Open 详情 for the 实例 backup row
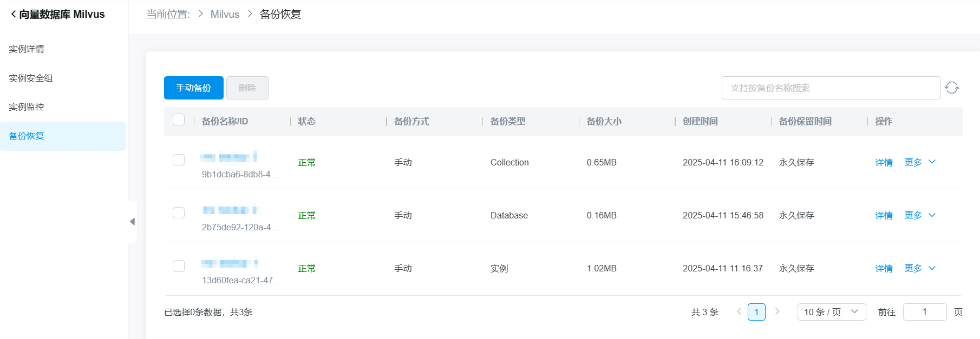 click(x=884, y=269)
